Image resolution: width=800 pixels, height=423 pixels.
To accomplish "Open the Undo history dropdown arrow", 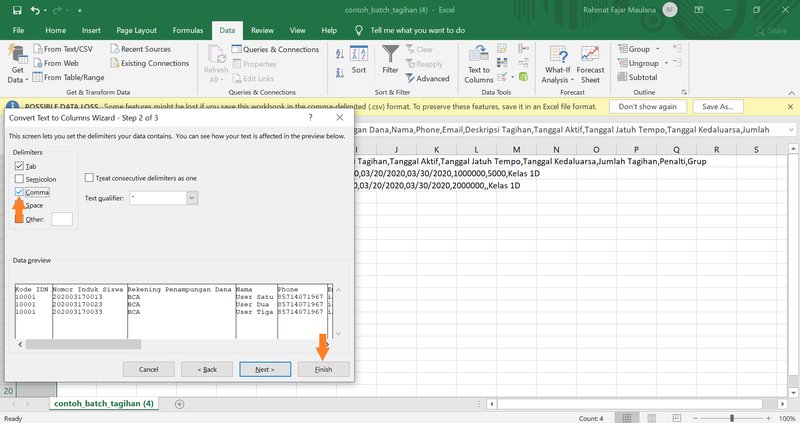I will pos(45,10).
